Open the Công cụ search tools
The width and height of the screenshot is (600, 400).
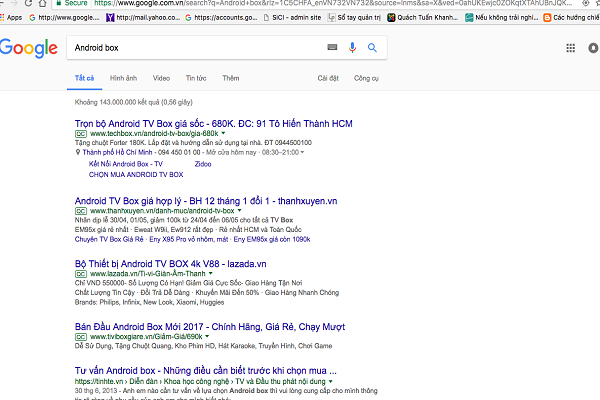(366, 77)
